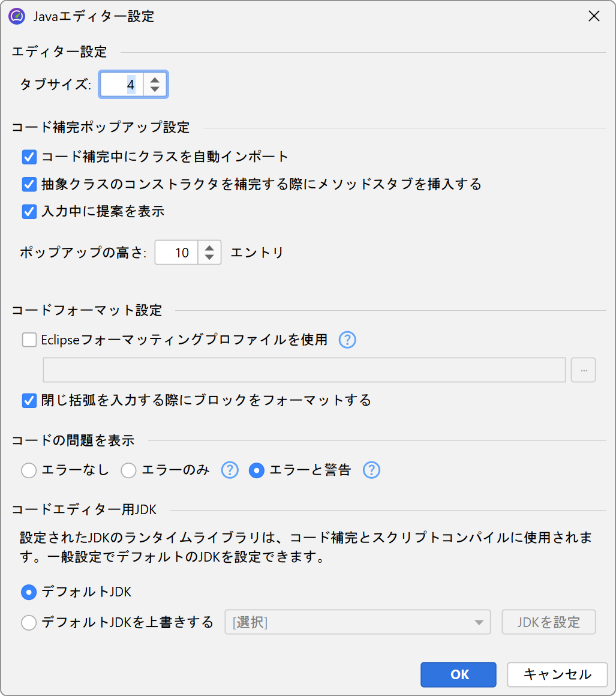Screen dimensions: 616x696
Task: Toggle 閉じ括弧 block format checkbox
Action: click(x=29, y=400)
